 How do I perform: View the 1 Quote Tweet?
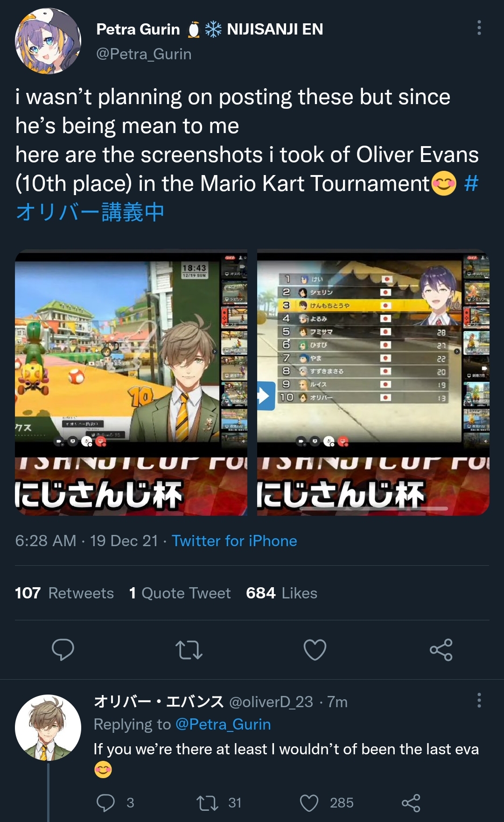(x=180, y=593)
